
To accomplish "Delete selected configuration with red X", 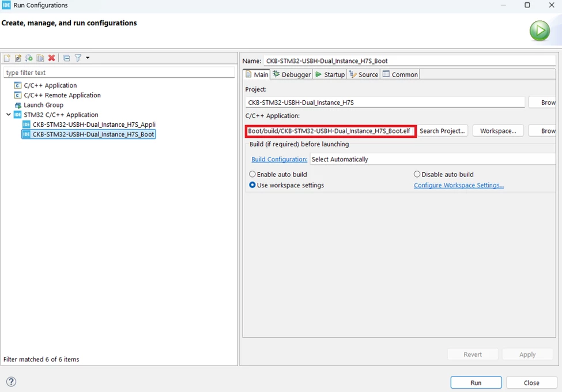I will tap(52, 58).
